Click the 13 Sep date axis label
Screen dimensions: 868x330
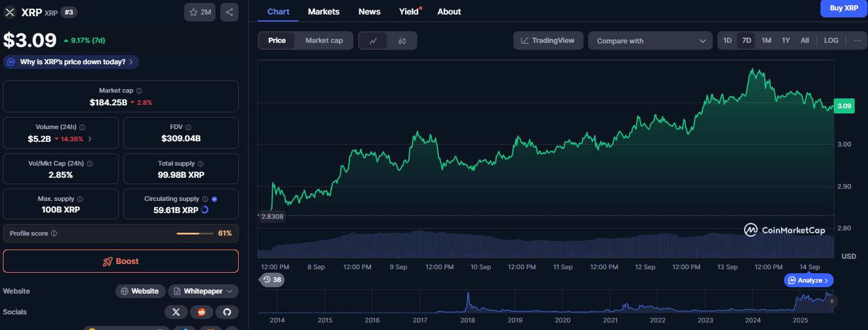point(727,267)
